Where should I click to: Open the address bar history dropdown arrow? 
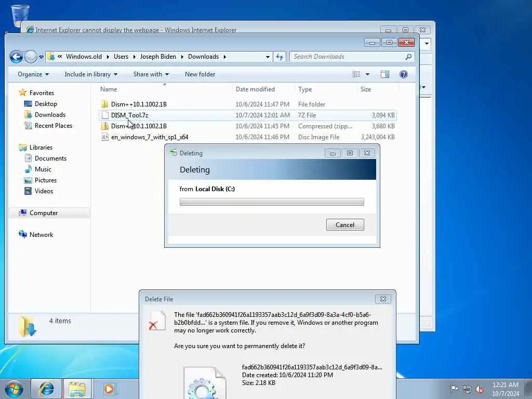[268, 57]
